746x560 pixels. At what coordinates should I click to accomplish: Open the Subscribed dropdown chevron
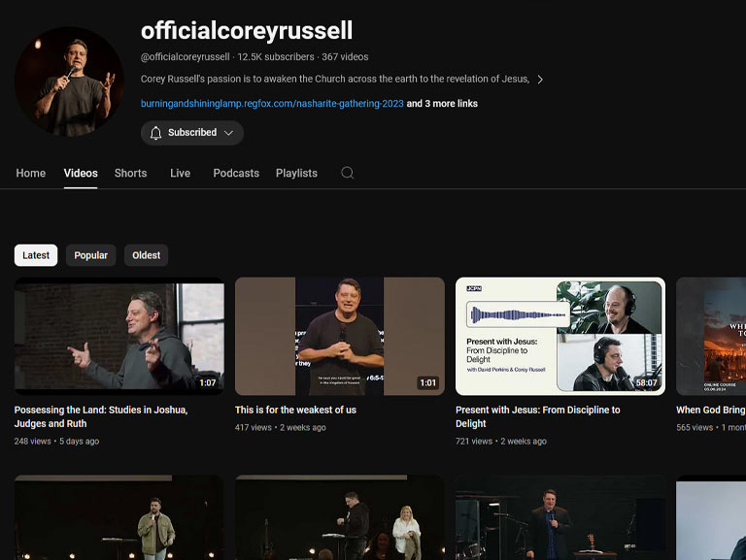[229, 133]
